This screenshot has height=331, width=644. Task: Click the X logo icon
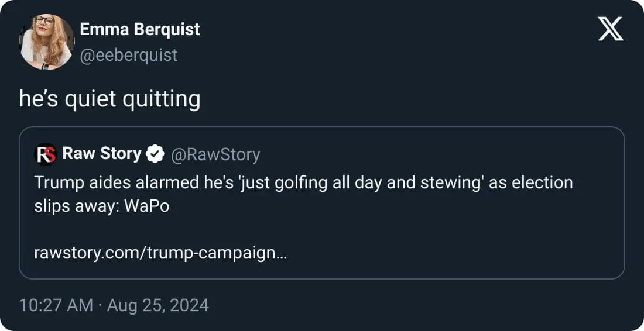[611, 29]
